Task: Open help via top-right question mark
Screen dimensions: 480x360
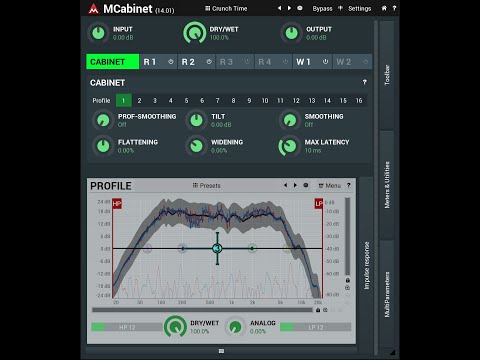Action: (x=394, y=8)
